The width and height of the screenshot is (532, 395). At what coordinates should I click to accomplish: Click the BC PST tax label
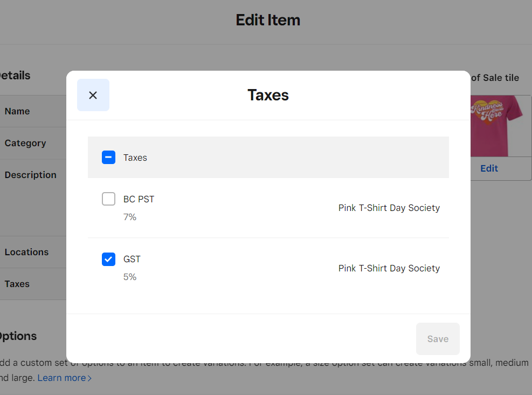139,199
